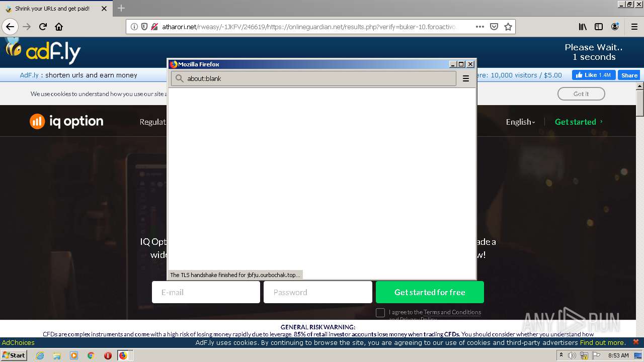Open the volume speaker tray icon
Image resolution: width=644 pixels, height=362 pixels.
coord(572,355)
